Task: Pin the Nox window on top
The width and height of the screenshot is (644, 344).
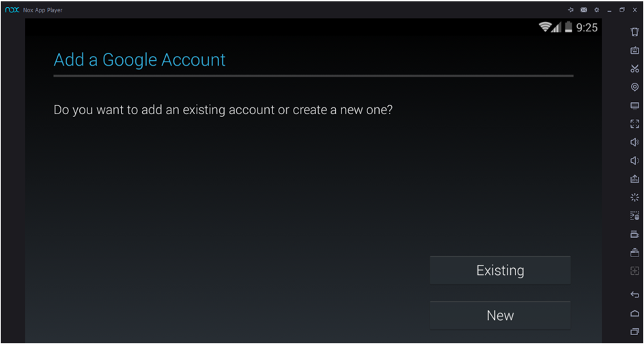Action: (571, 10)
